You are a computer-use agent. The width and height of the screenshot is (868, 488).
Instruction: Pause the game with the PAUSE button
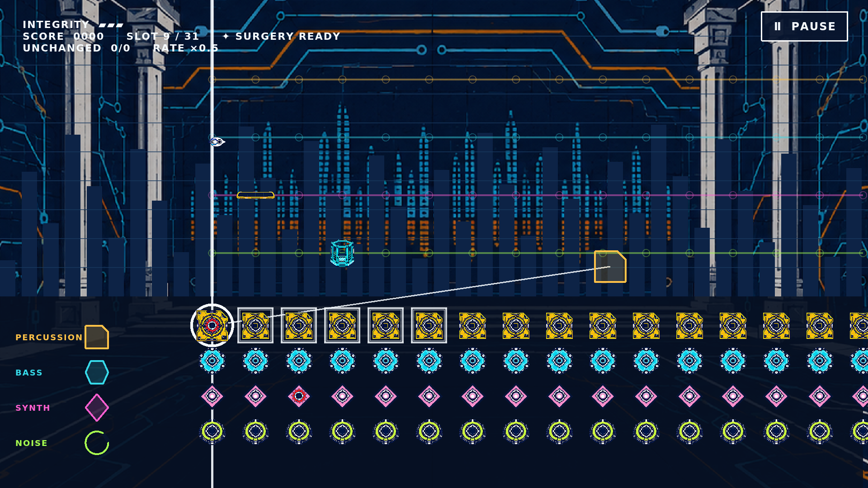click(804, 26)
